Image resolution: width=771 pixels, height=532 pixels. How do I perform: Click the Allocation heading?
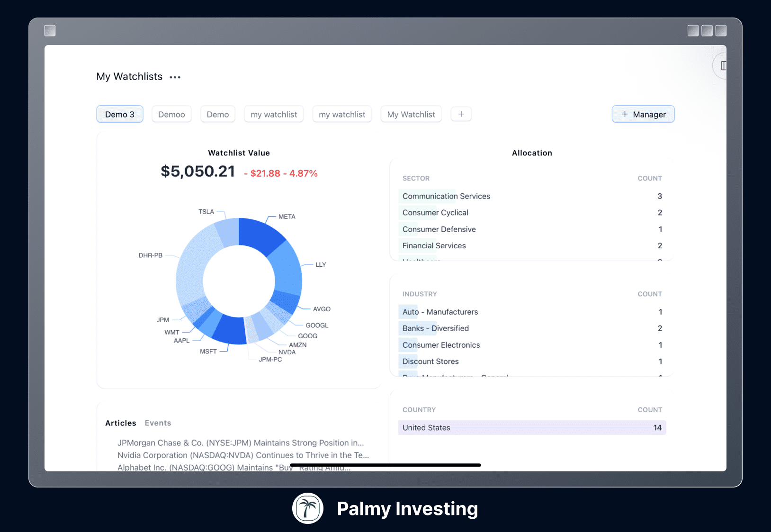tap(532, 153)
